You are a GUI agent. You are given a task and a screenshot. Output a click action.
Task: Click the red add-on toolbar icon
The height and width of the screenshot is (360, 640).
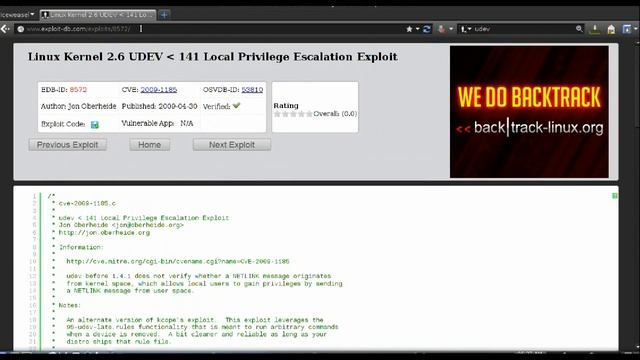(442, 29)
